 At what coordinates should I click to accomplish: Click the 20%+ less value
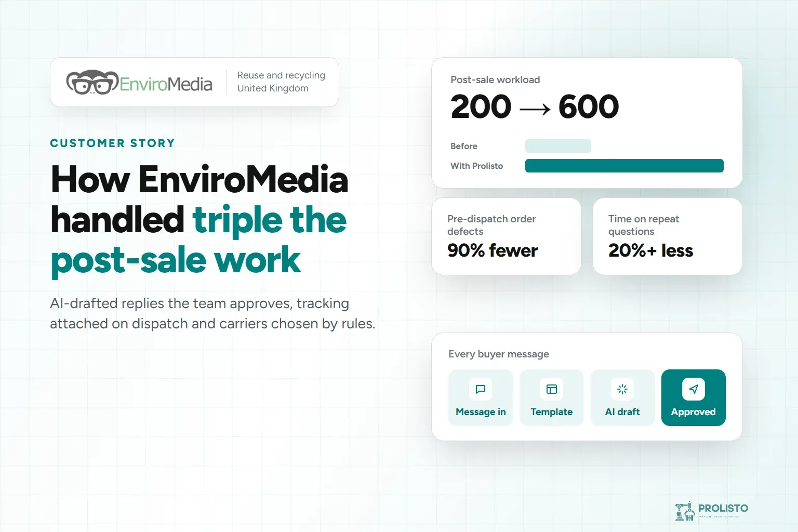tap(650, 250)
